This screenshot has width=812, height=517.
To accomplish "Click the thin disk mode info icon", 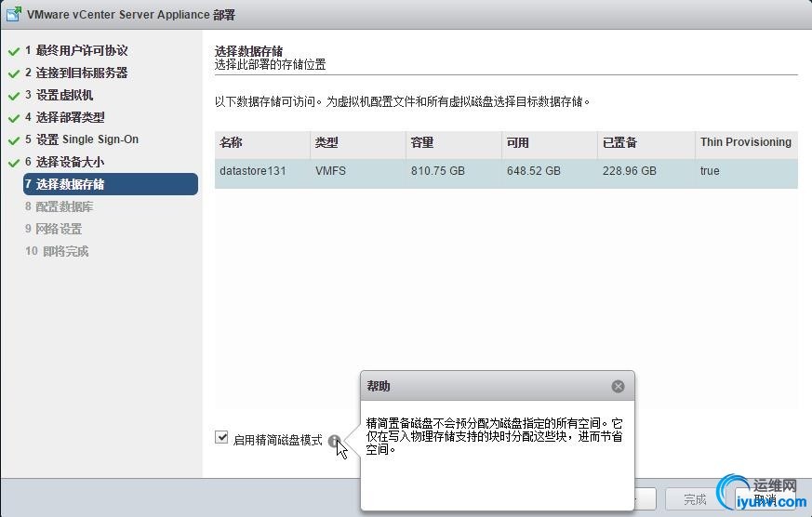I will point(335,441).
